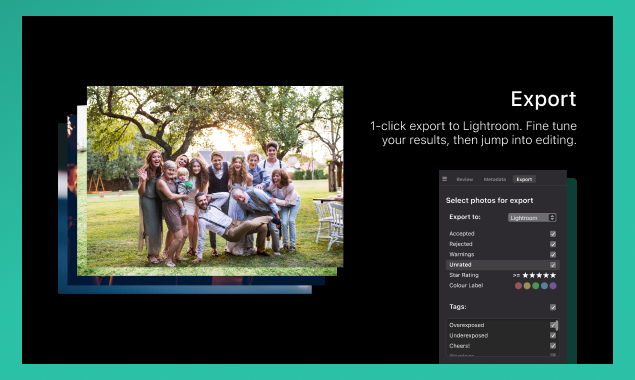Open the Export to Lightroom dropdown
This screenshot has height=380, width=635.
tap(532, 218)
